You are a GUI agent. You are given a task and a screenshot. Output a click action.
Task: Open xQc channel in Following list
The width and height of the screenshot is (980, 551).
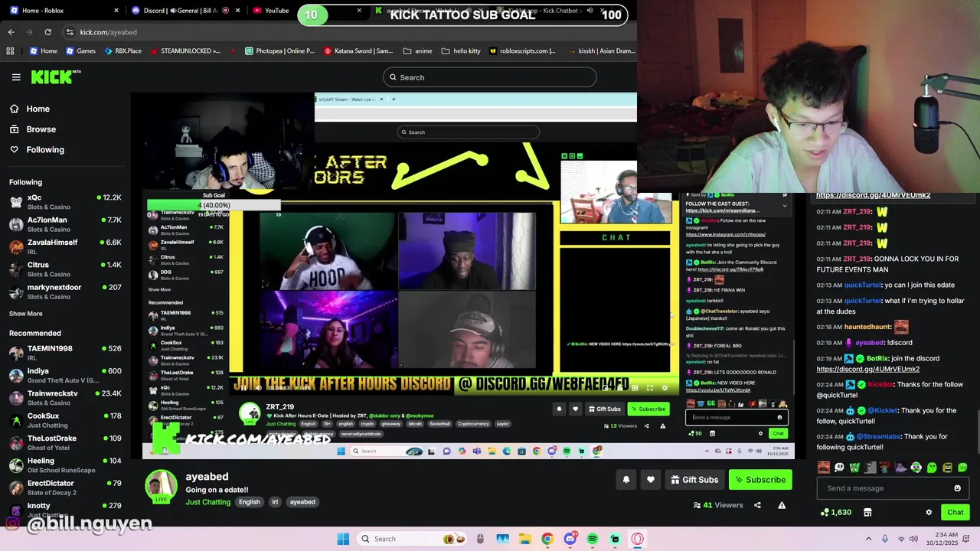[65, 202]
